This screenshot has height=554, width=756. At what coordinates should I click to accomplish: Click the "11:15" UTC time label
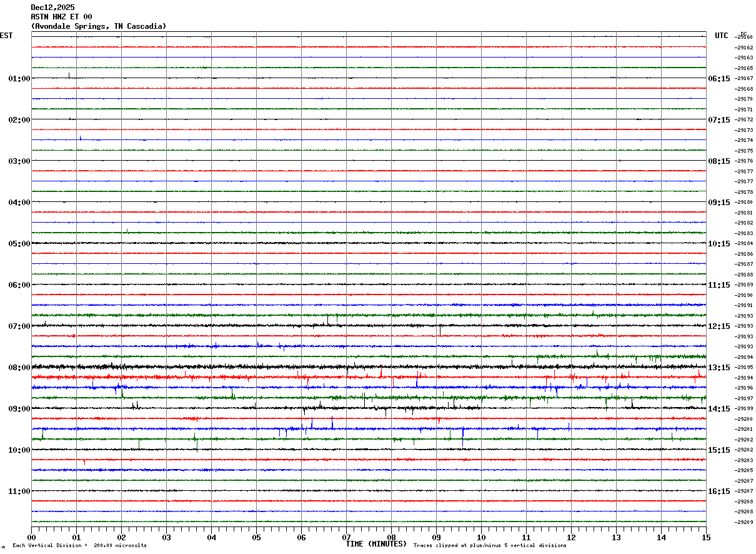(x=719, y=285)
